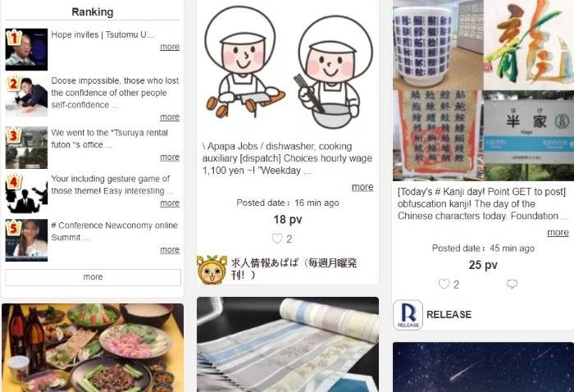Open rank 5 Newconomy conference thumbnail
The width and height of the screenshot is (574, 392).
[26, 240]
